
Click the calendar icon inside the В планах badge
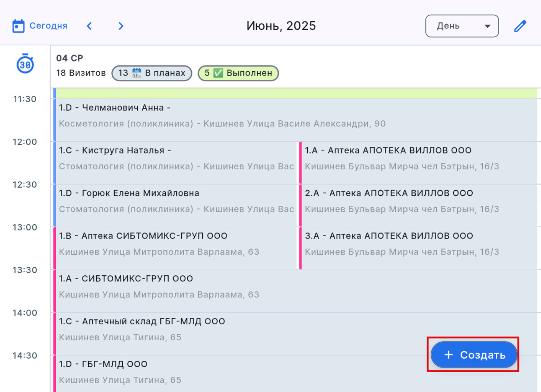pyautogui.click(x=137, y=73)
